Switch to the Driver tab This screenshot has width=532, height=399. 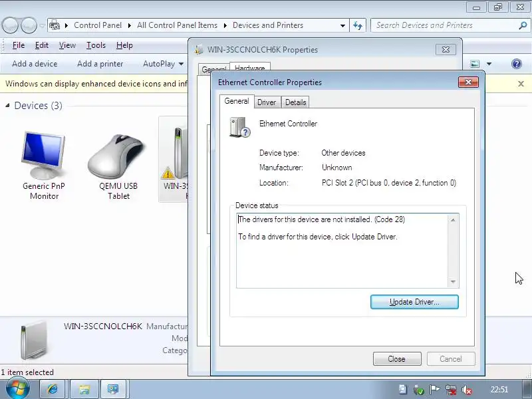click(x=267, y=102)
